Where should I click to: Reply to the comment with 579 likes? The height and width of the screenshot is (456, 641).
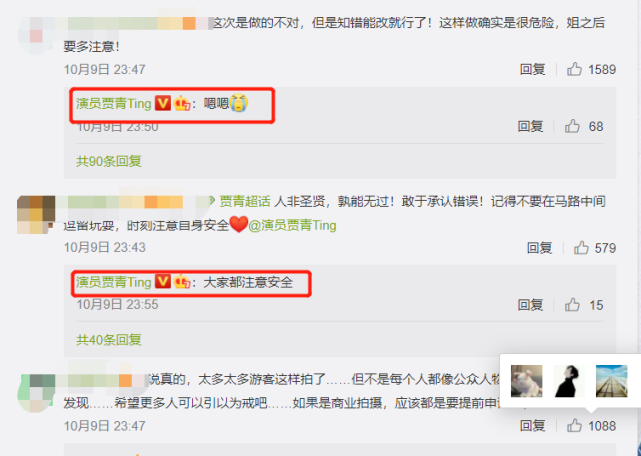tap(539, 248)
